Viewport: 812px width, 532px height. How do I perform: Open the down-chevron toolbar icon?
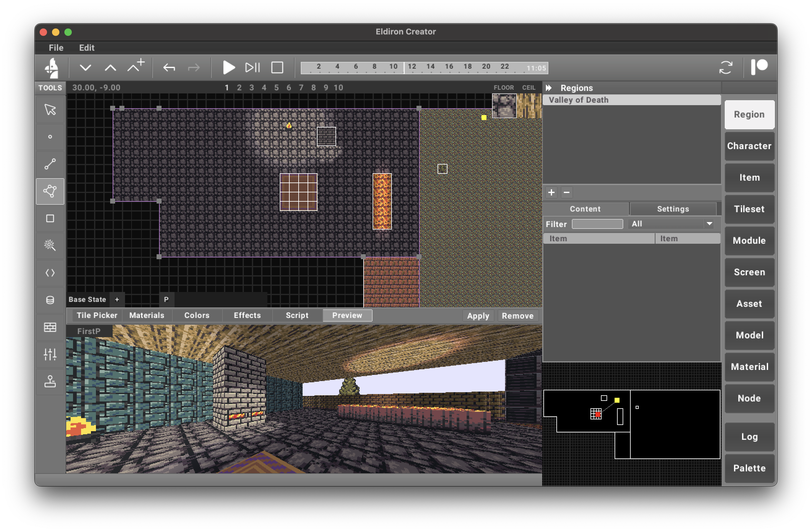pyautogui.click(x=85, y=68)
